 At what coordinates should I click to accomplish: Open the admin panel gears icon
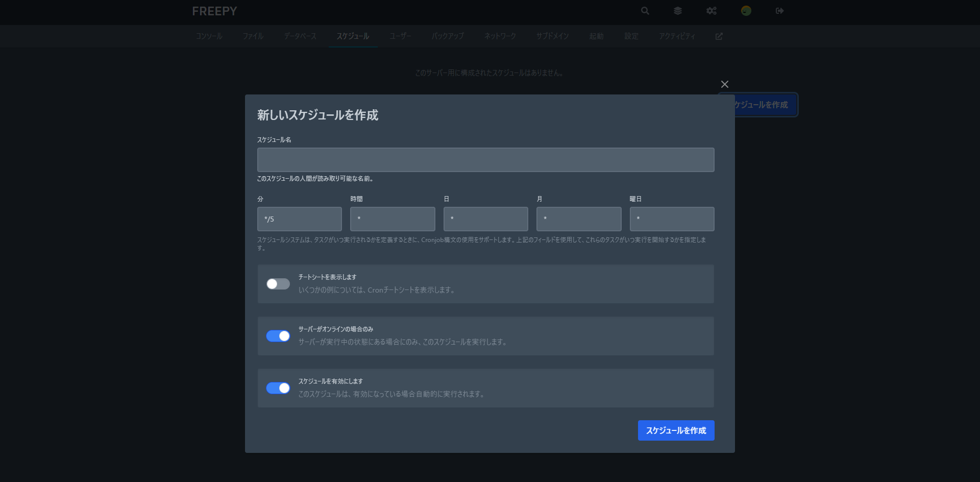tap(712, 11)
